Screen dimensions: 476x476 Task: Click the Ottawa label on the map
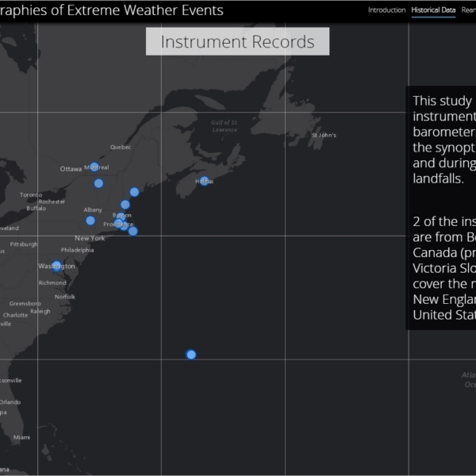point(71,169)
